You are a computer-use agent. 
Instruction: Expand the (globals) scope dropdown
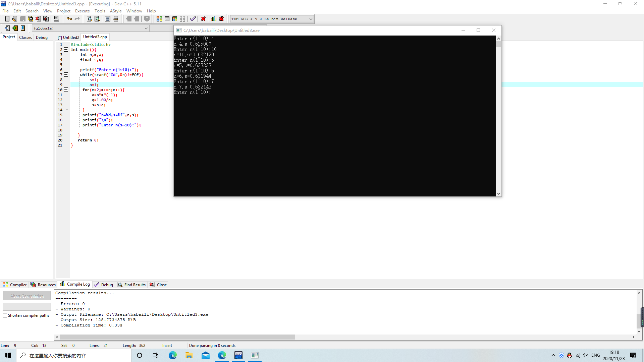click(x=146, y=28)
